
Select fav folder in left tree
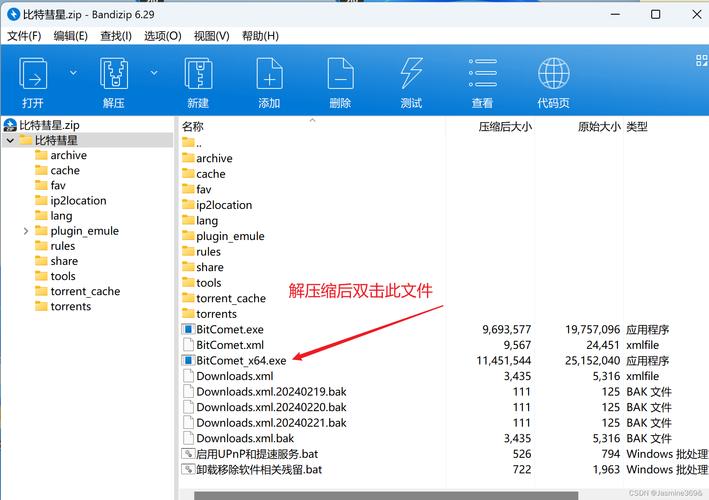58,186
